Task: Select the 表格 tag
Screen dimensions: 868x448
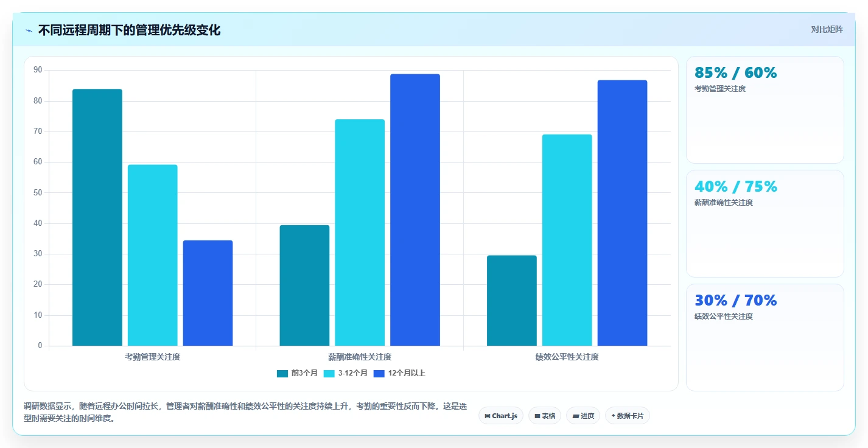Action: pos(545,416)
